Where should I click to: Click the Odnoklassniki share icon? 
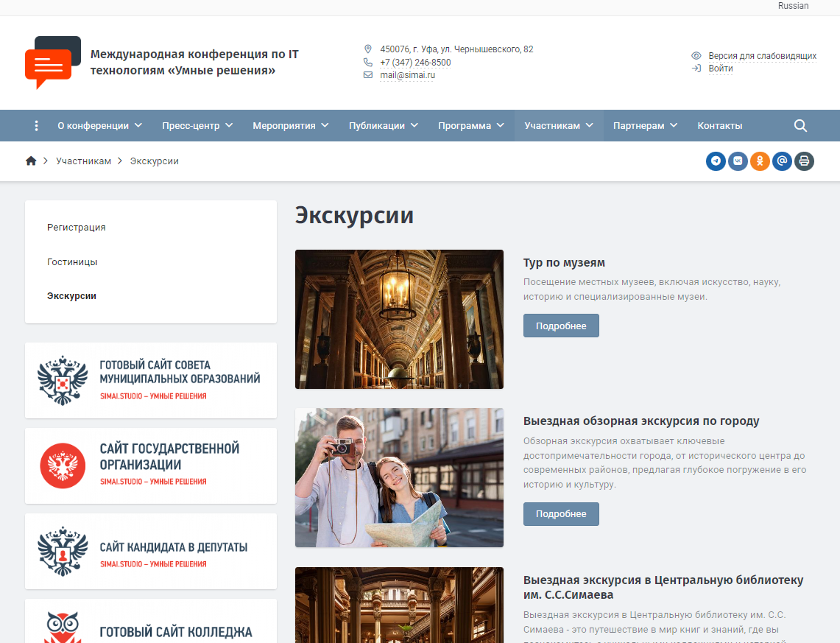click(x=760, y=161)
